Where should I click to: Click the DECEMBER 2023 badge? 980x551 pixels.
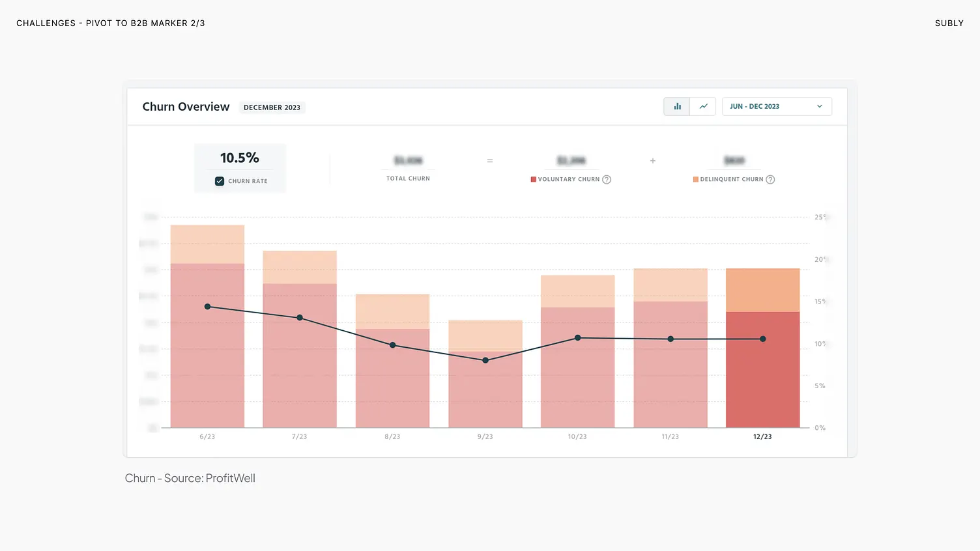pos(272,107)
